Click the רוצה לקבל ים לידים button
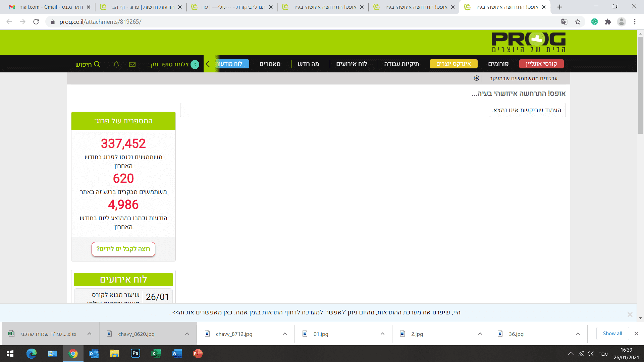The image size is (644, 362). pos(123,249)
